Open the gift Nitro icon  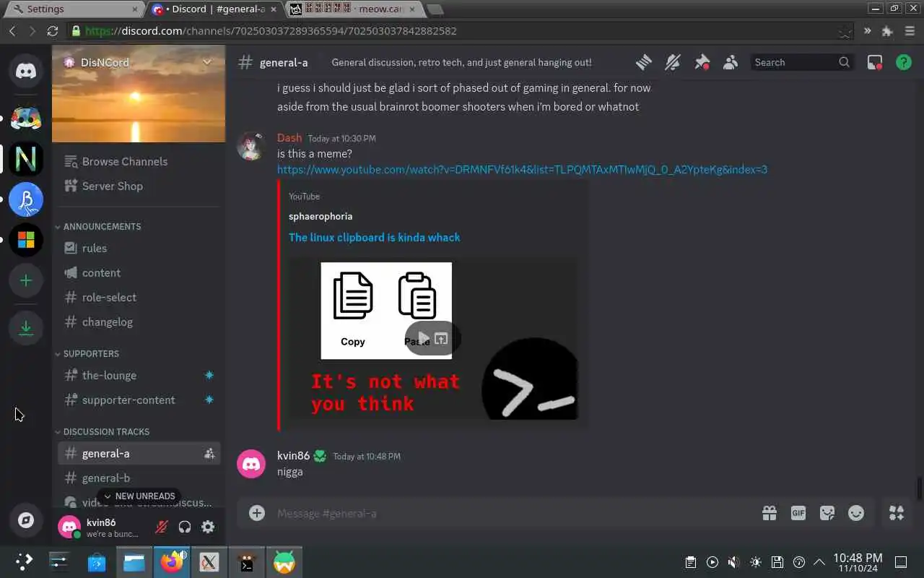tap(770, 513)
